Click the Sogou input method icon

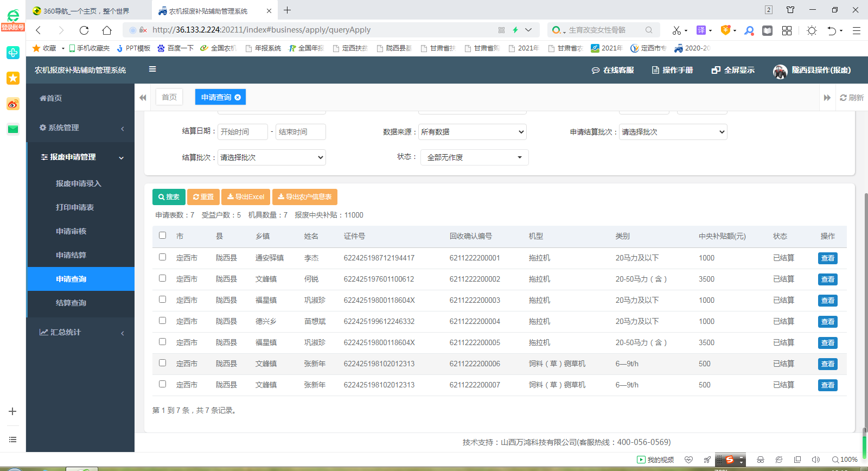pos(730,460)
